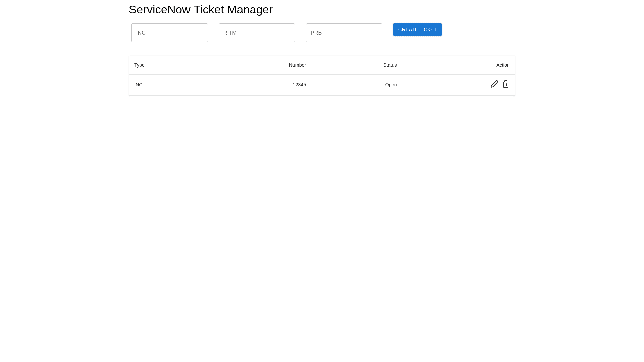Click the INC placeholder label text
644x362 pixels.
pyautogui.click(x=141, y=33)
